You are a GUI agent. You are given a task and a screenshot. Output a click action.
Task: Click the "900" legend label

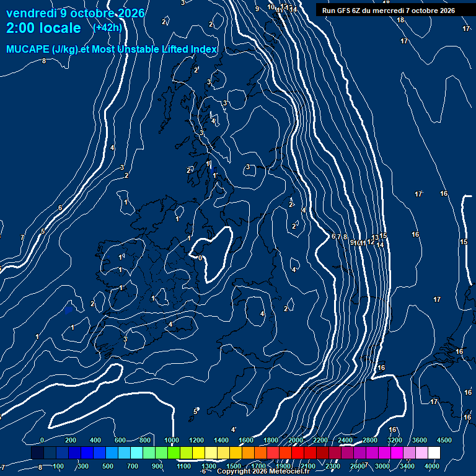(x=157, y=466)
